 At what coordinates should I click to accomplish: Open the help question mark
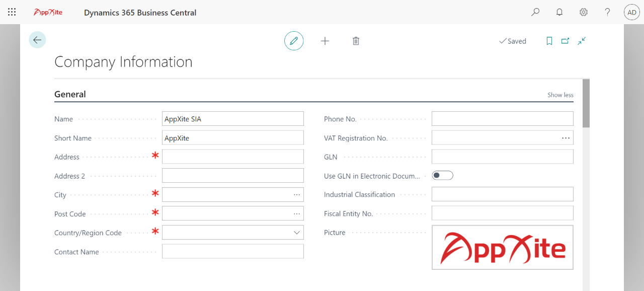coord(607,12)
